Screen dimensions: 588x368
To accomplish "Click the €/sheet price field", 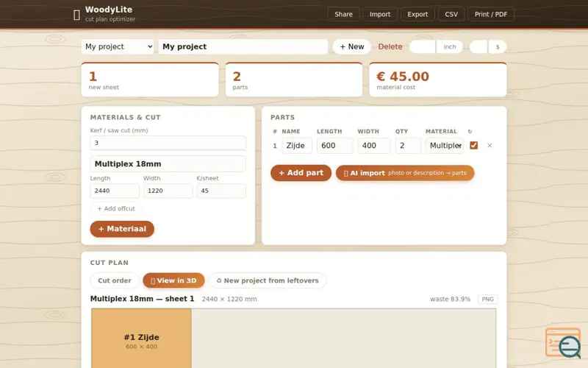I will click(x=221, y=191).
